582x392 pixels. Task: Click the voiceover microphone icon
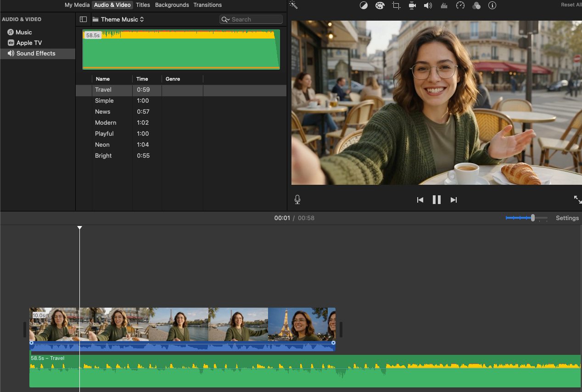tap(297, 199)
